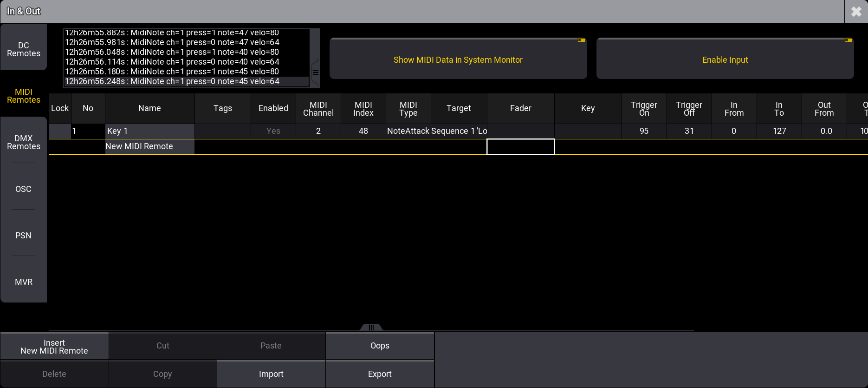Toggle the Enable Input button
Image resolution: width=868 pixels, height=388 pixels.
pos(725,59)
